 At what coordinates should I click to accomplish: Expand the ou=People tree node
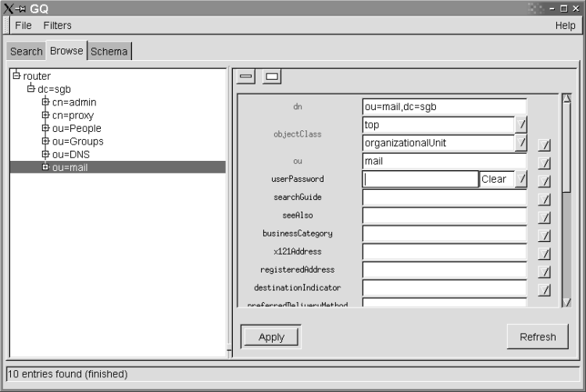(45, 128)
